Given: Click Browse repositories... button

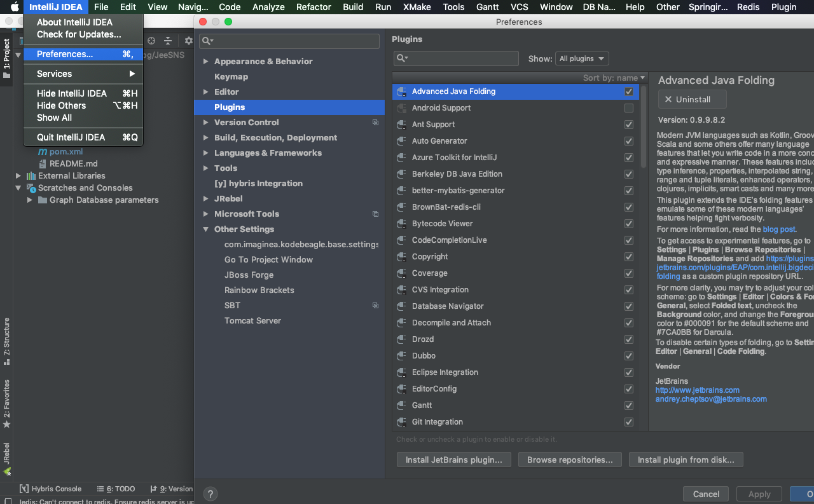Looking at the screenshot, I should (x=570, y=460).
